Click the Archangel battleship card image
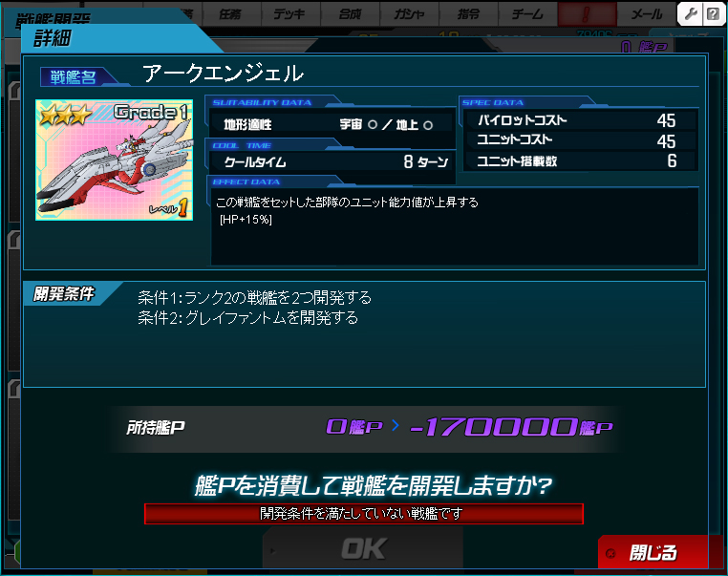Viewport: 728px width, 576px height. [x=115, y=160]
